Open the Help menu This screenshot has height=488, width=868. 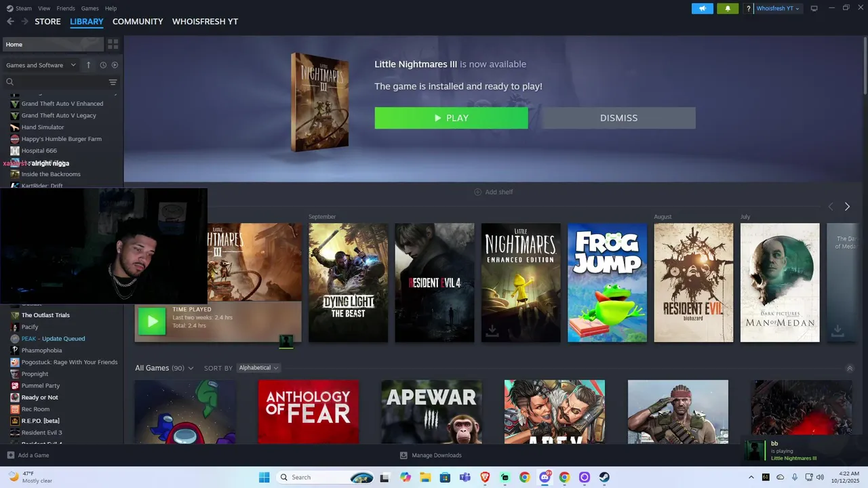click(111, 8)
